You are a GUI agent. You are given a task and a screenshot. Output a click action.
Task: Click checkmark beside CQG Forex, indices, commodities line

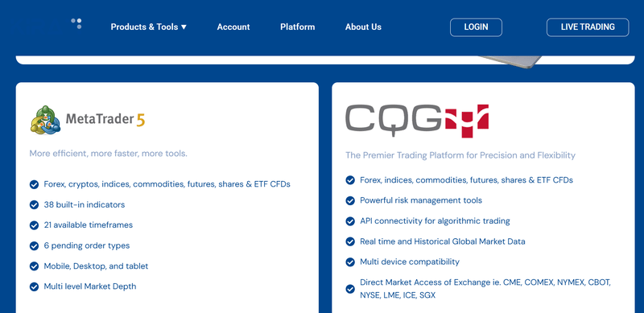350,180
